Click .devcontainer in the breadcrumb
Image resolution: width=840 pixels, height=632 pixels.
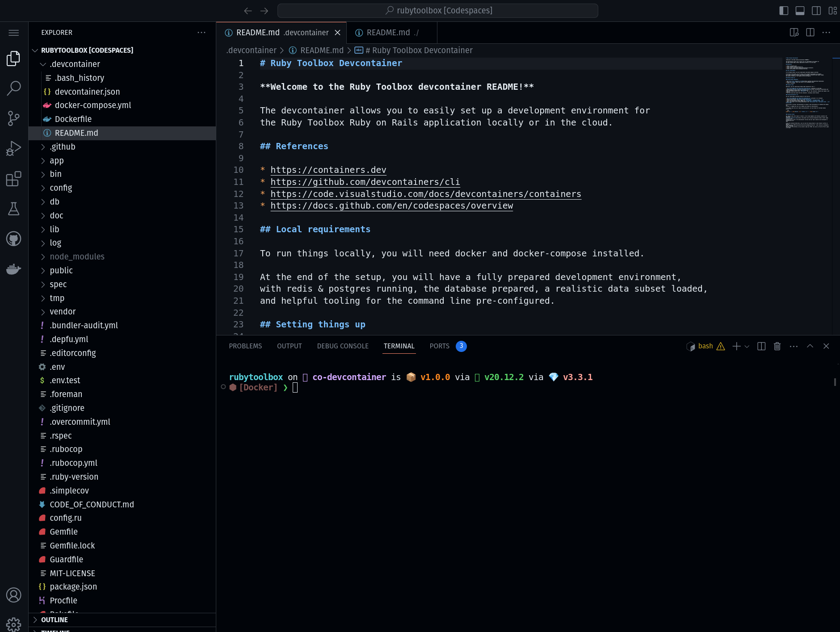click(x=251, y=50)
